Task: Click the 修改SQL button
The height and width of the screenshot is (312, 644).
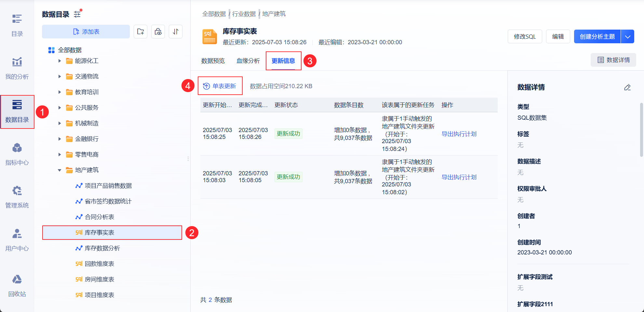Action: 525,36
